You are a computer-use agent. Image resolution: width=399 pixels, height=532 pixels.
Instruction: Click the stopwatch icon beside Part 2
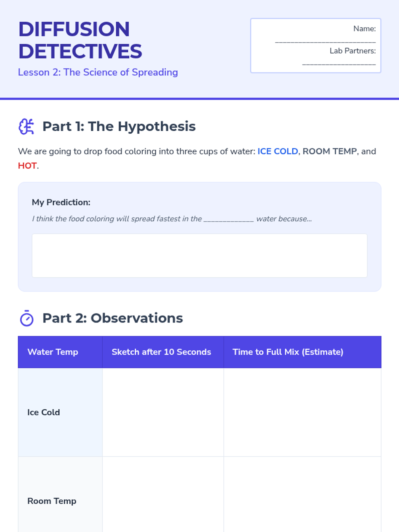point(27,318)
